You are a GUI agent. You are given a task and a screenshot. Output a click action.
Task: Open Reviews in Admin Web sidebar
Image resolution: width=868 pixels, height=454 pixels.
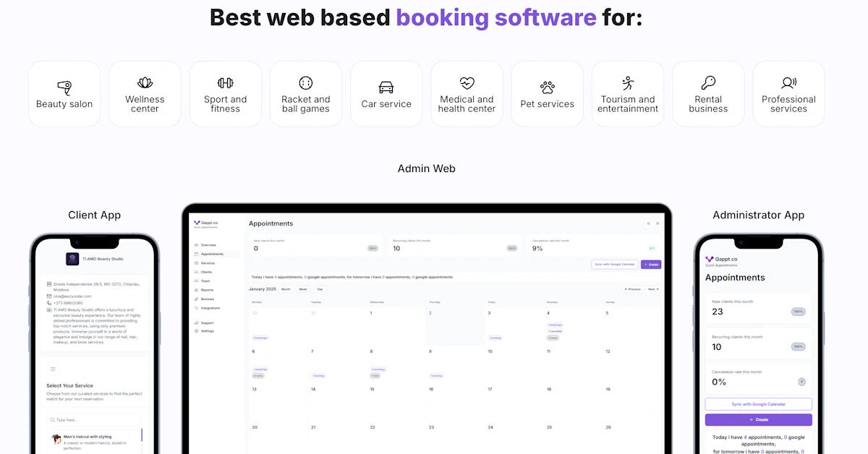[204, 299]
